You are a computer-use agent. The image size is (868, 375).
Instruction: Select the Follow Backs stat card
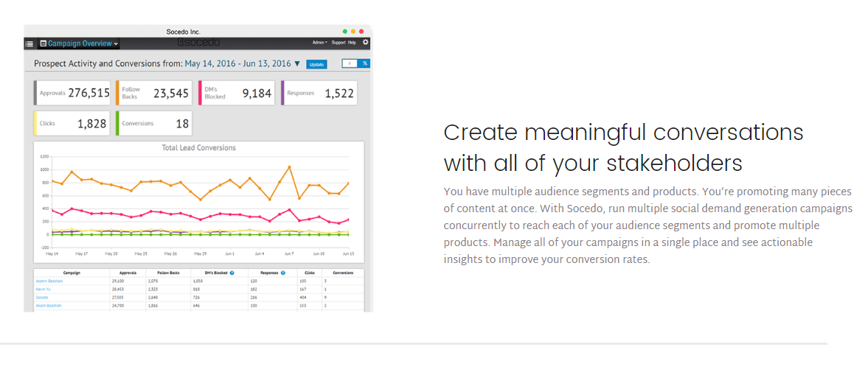click(x=154, y=94)
